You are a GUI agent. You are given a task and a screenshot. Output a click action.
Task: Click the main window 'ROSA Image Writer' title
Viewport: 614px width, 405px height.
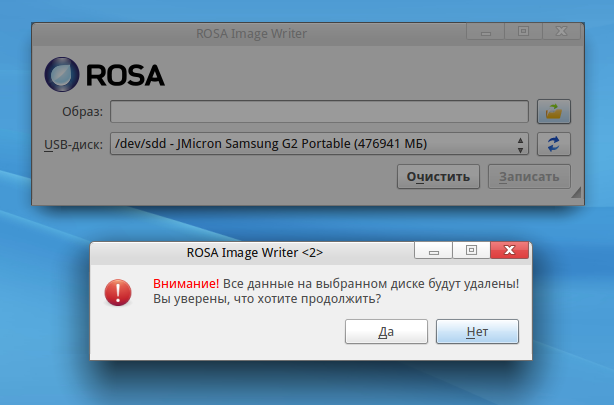point(251,34)
